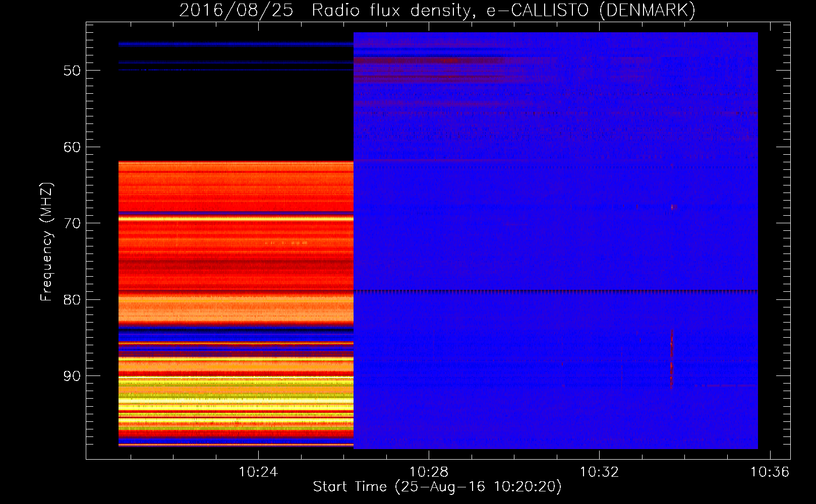Click the 60 frequency tick label
This screenshot has width=816, height=504.
pyautogui.click(x=72, y=147)
